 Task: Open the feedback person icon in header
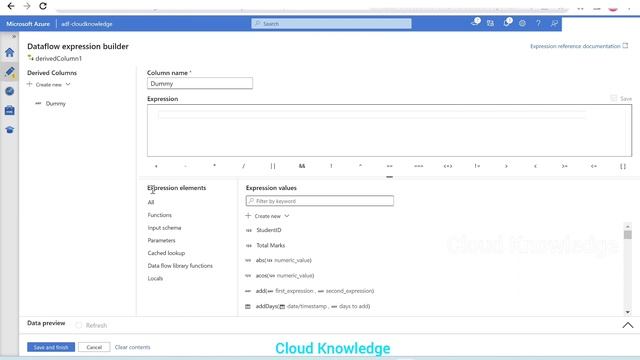554,23
